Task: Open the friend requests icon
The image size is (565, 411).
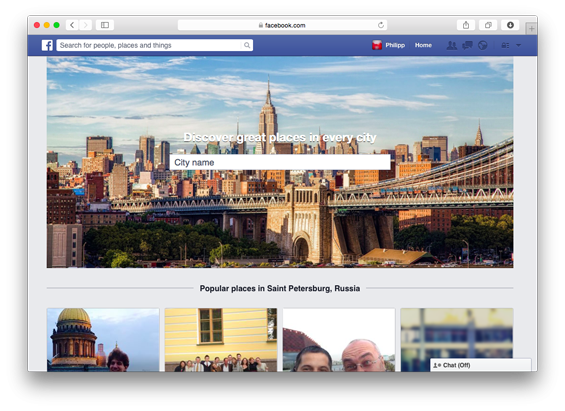Action: coord(451,45)
